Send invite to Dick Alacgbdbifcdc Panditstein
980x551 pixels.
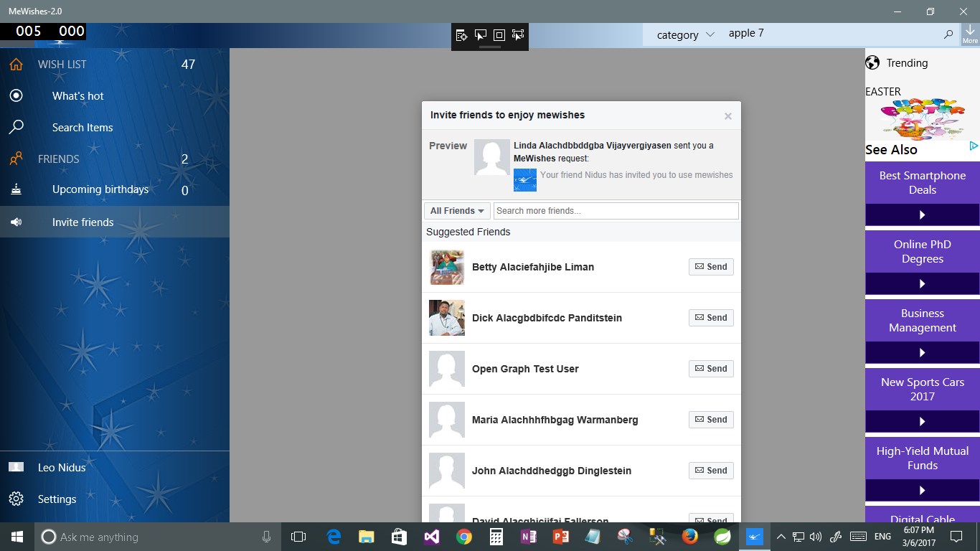[711, 318]
